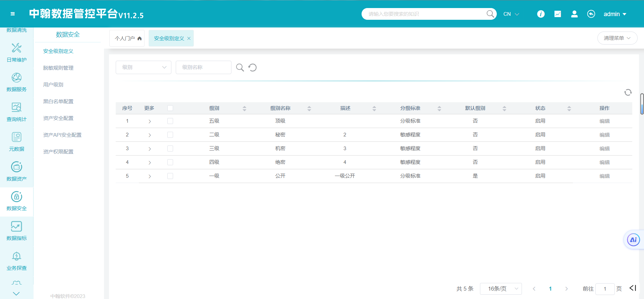This screenshot has height=299, width=644.
Task: Open 数据指标 sidebar module
Action: tap(16, 231)
